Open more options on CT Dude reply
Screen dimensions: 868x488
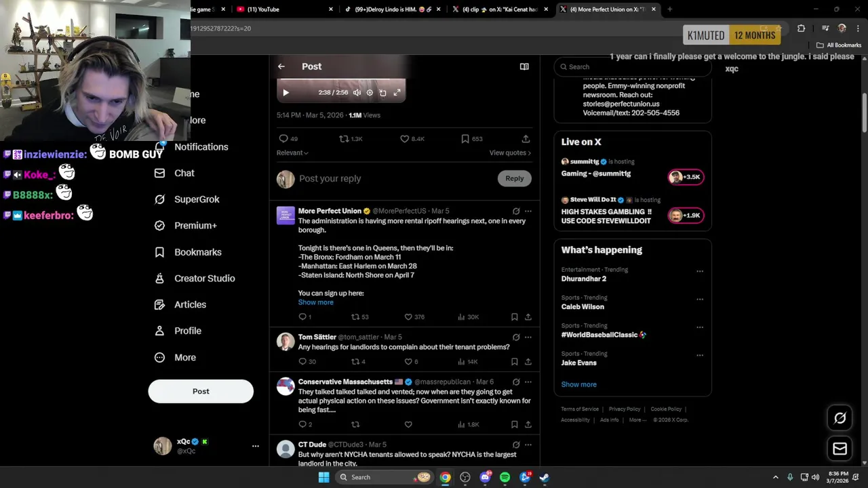pyautogui.click(x=528, y=445)
